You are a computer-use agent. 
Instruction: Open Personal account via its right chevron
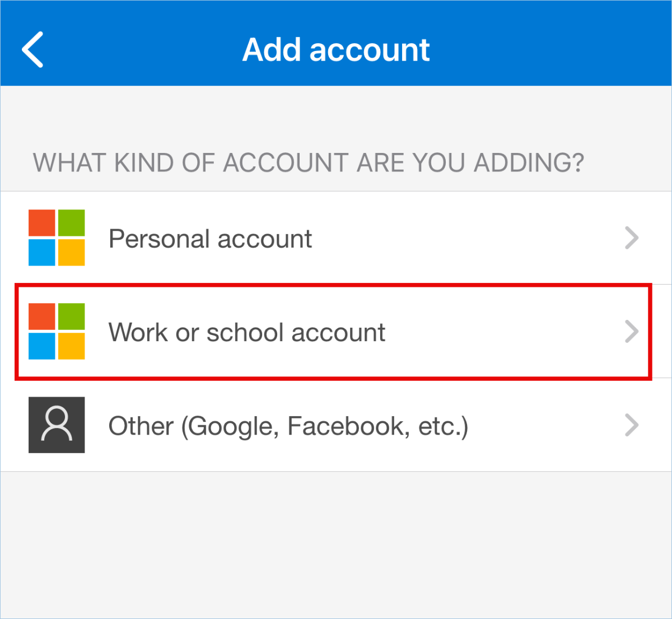(632, 238)
